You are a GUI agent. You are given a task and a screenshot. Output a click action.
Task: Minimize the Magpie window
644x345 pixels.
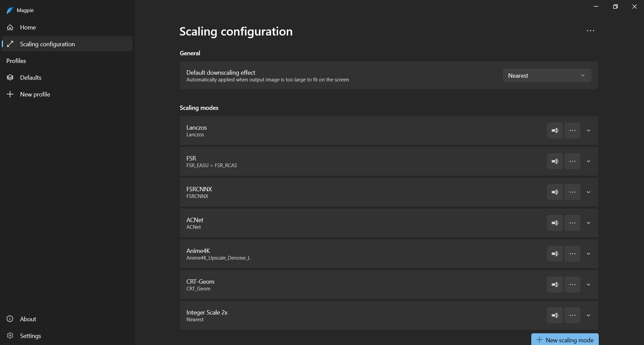[596, 7]
